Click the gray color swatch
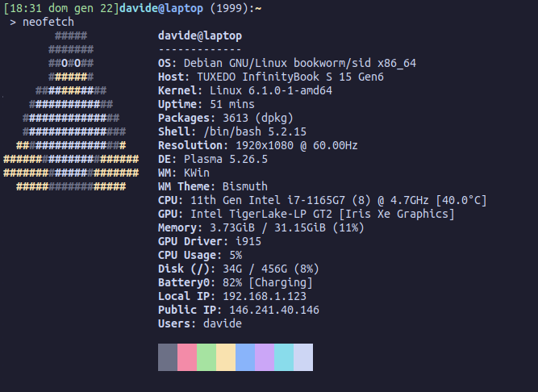Image resolution: width=538 pixels, height=392 pixels. click(168, 357)
